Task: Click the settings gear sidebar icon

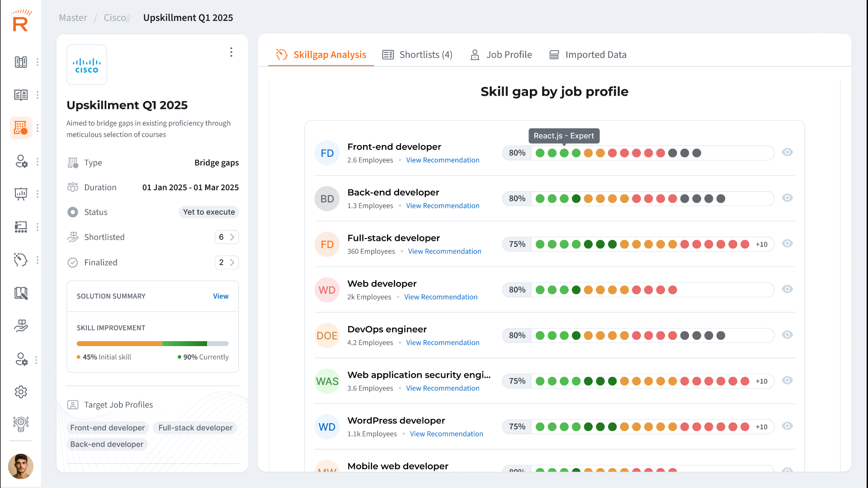Action: 21,392
